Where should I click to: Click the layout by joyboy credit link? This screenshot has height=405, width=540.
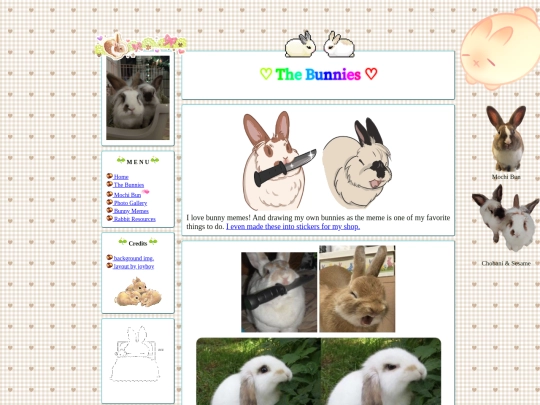(x=134, y=267)
